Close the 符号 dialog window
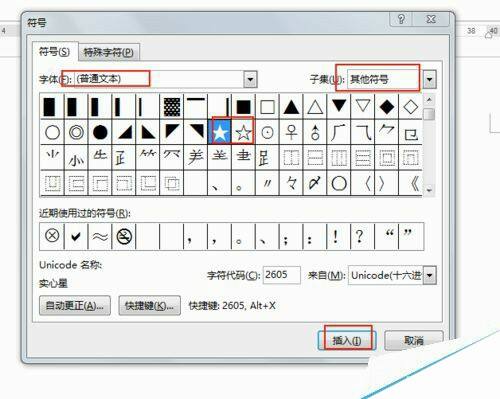The image size is (500, 399). [x=431, y=19]
